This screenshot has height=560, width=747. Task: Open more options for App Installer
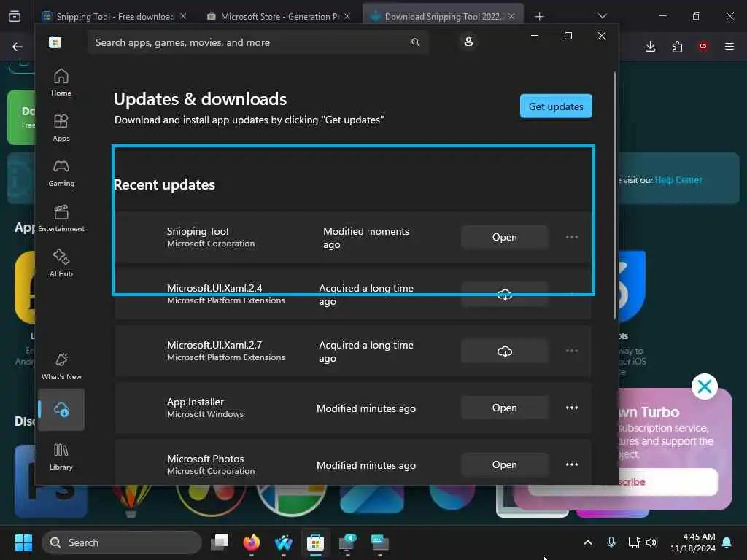(x=572, y=408)
